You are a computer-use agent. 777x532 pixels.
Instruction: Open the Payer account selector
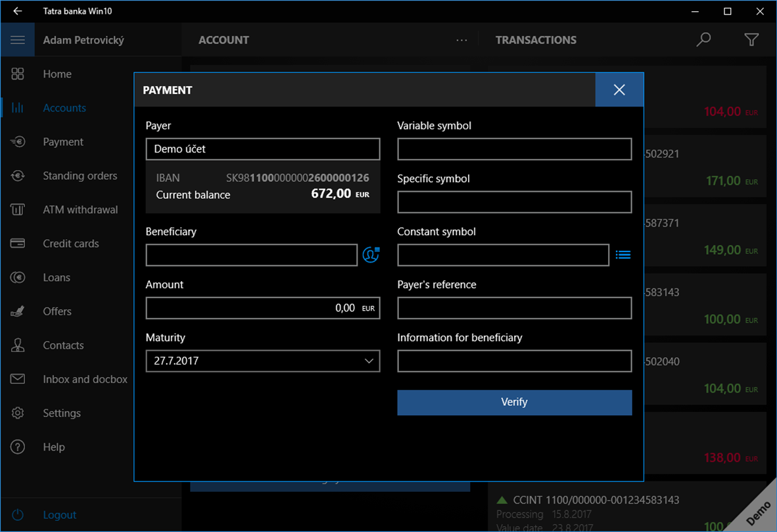click(x=263, y=149)
